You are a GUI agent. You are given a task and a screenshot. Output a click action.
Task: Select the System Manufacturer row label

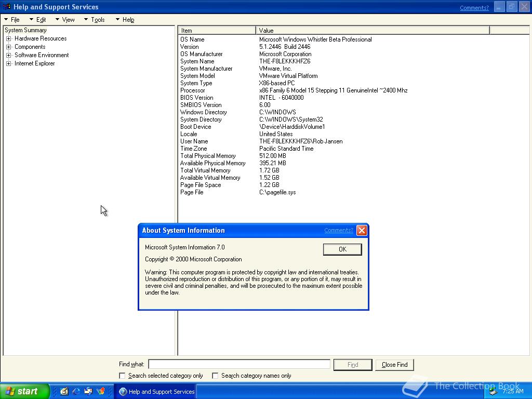[x=206, y=69]
